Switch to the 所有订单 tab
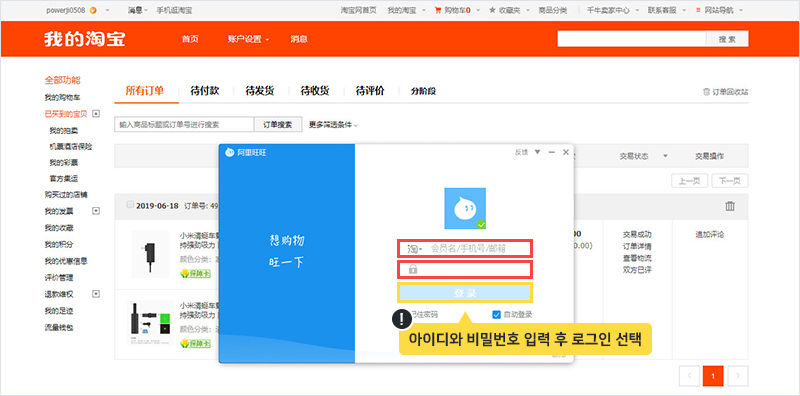This screenshot has height=396, width=800. click(145, 91)
